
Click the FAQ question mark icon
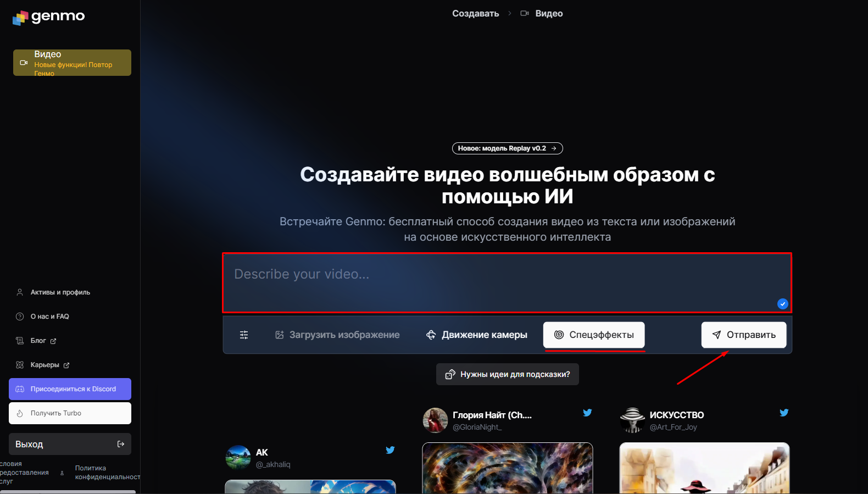20,317
